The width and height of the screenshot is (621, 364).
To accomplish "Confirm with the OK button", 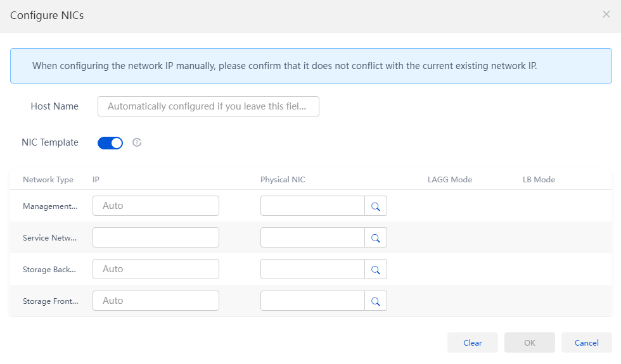I will pos(530,342).
